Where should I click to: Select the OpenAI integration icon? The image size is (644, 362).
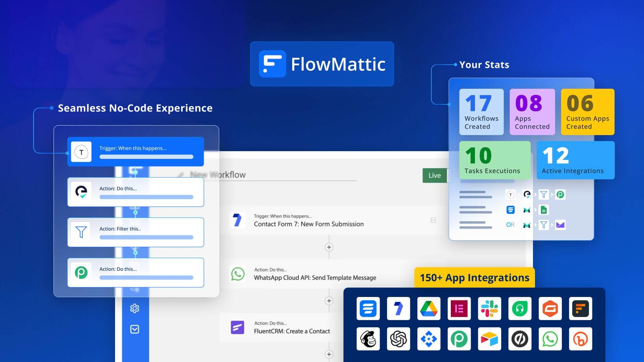tap(398, 339)
